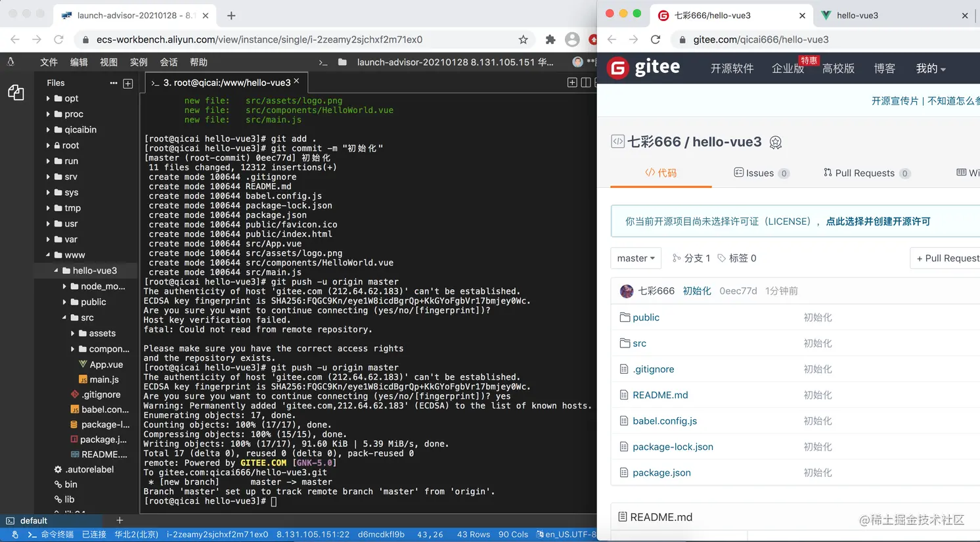Switch to the 代码 tab on gitee

[x=661, y=173]
